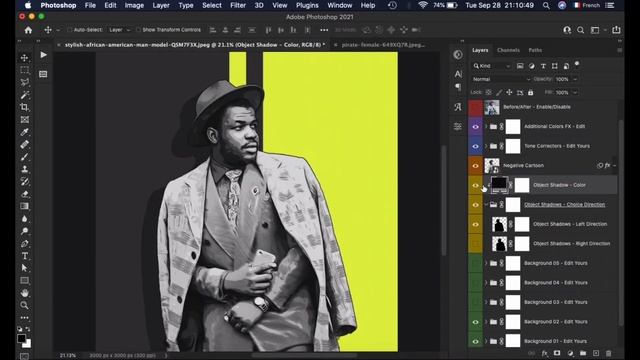Switch to the Paths tab
The image size is (640, 360).
(x=535, y=50)
